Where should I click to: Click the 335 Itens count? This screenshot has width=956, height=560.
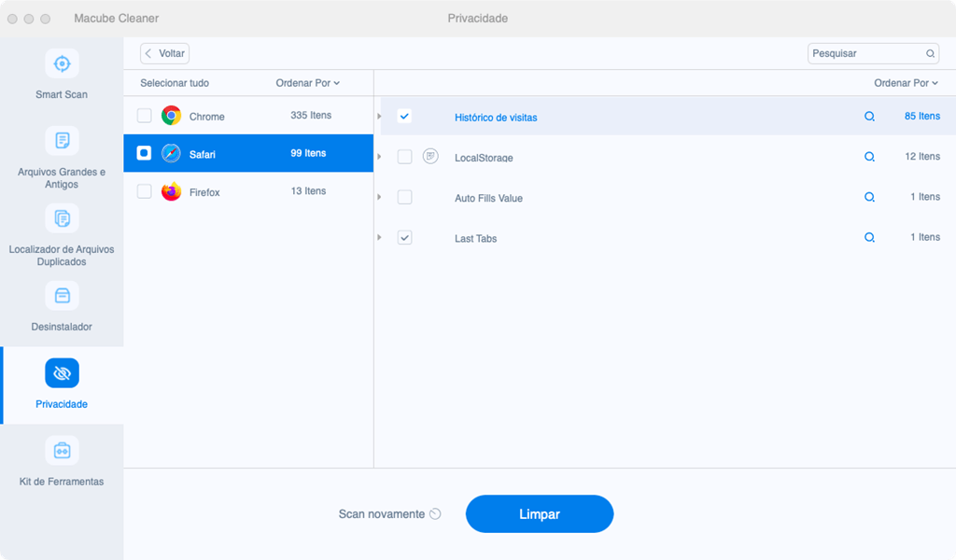click(311, 115)
